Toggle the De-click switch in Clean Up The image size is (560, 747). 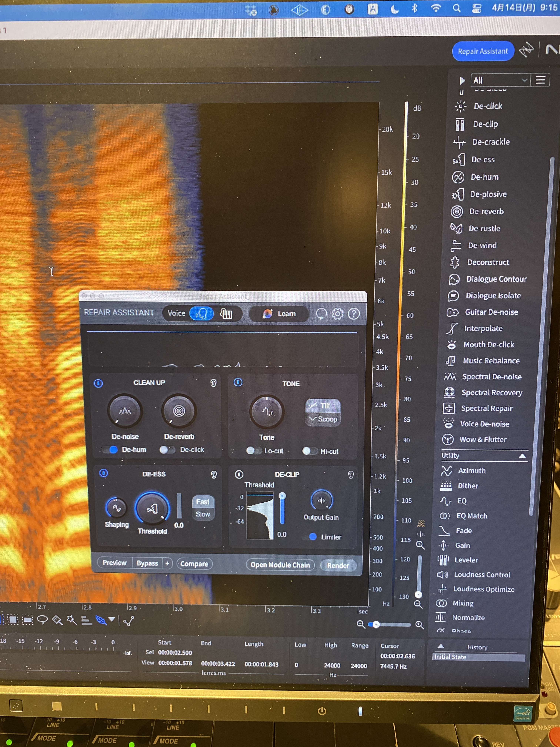(167, 449)
